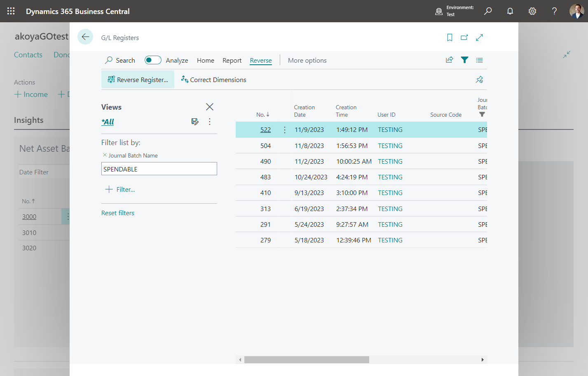Click the Journal Batch column filter icon
Viewport: 588px width, 376px height.
coord(482,115)
